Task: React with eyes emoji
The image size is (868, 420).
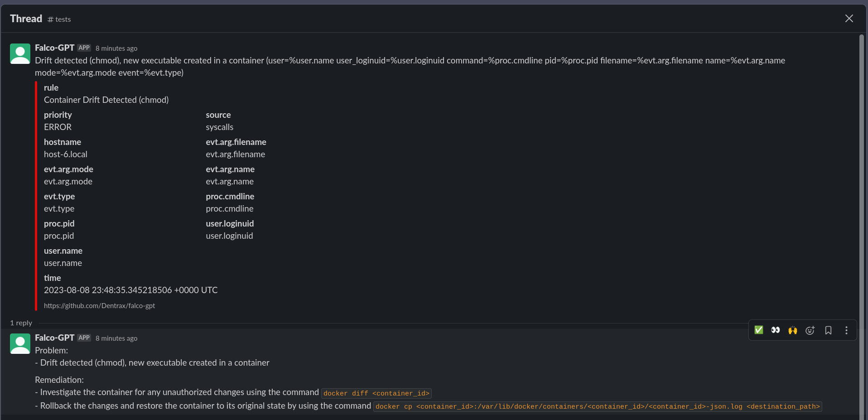Action: (x=776, y=330)
